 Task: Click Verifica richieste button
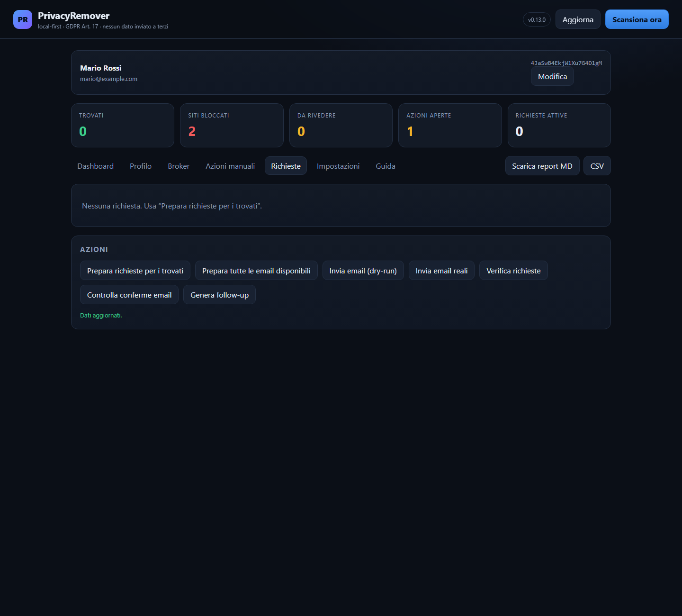513,271
